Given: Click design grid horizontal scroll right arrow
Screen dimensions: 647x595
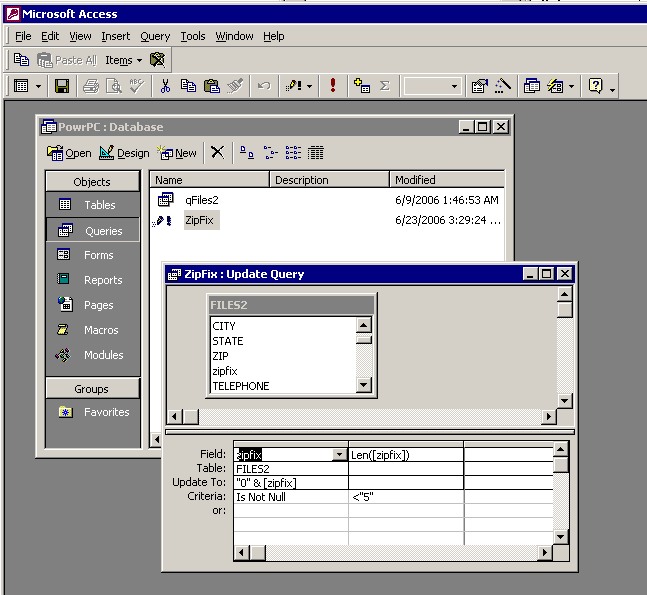Looking at the screenshot, I should [545, 552].
